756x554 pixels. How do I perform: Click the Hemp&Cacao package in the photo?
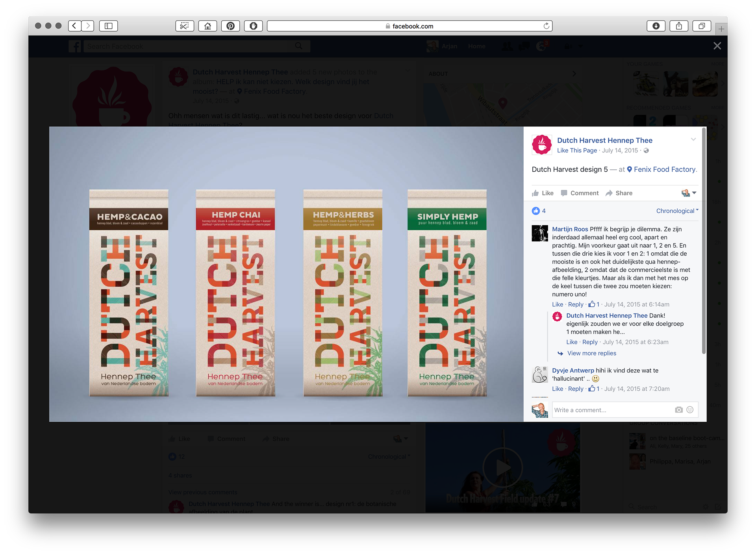[129, 293]
